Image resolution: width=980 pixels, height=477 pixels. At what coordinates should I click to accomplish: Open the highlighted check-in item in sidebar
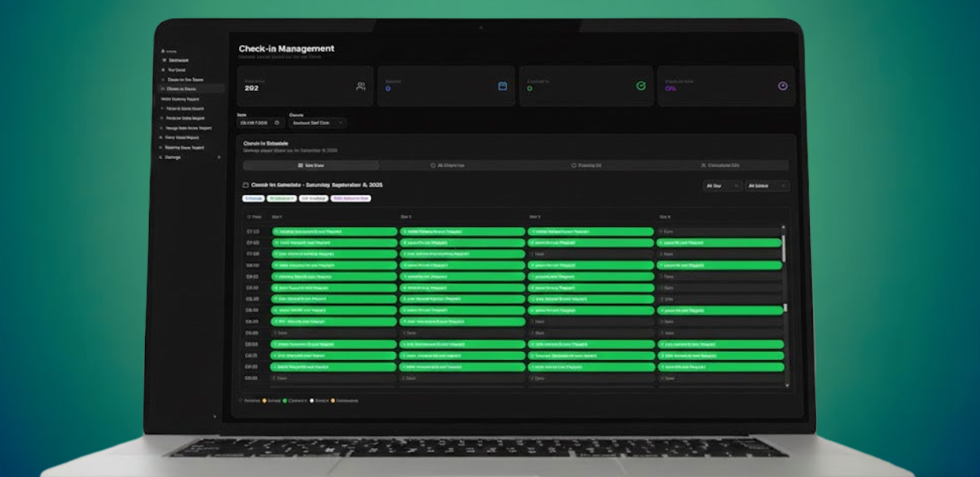tap(190, 89)
